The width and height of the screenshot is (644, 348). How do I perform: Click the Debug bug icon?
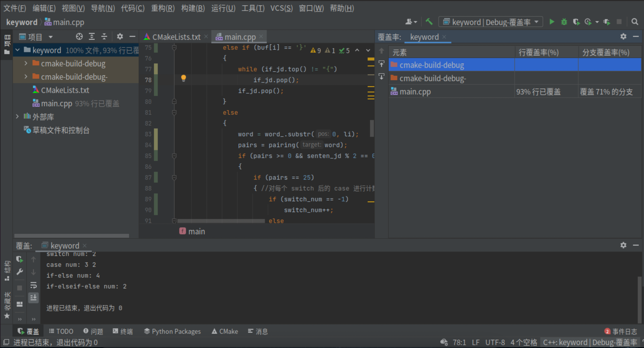(564, 22)
